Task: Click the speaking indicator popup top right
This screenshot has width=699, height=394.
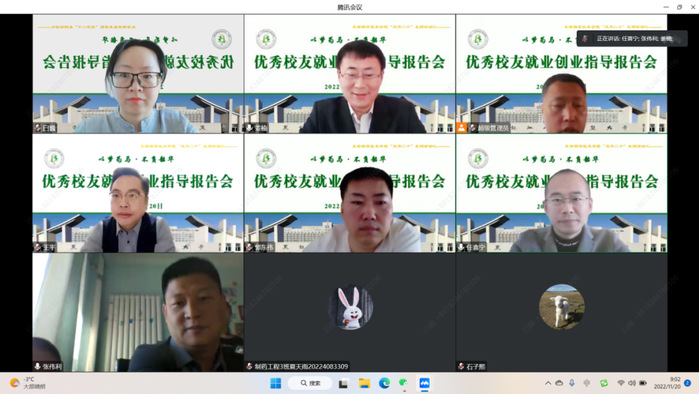Action: coord(632,39)
